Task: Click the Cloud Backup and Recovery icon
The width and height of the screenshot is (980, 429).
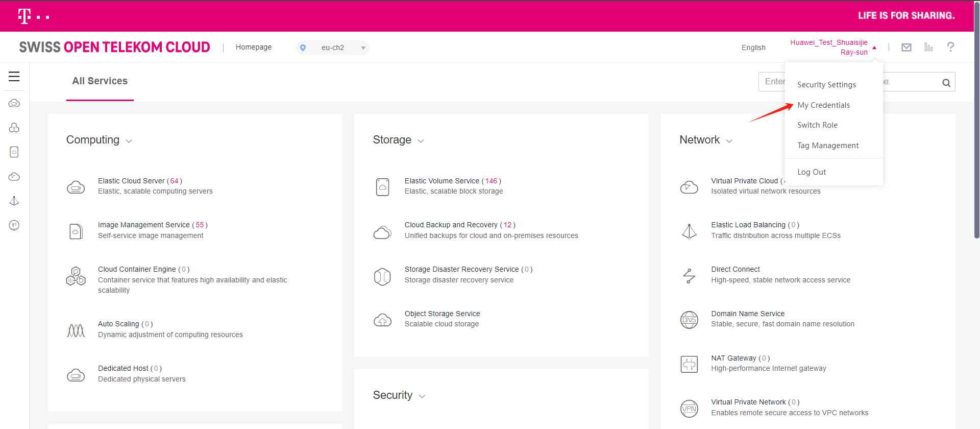Action: tap(383, 232)
